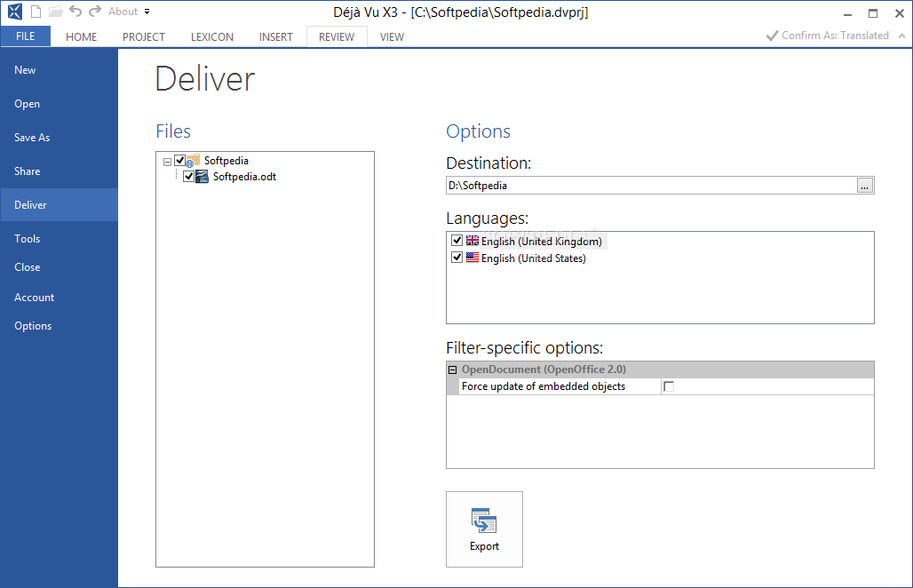This screenshot has width=913, height=588.
Task: Open the quick access toolbar dropdown arrow
Action: [x=147, y=12]
